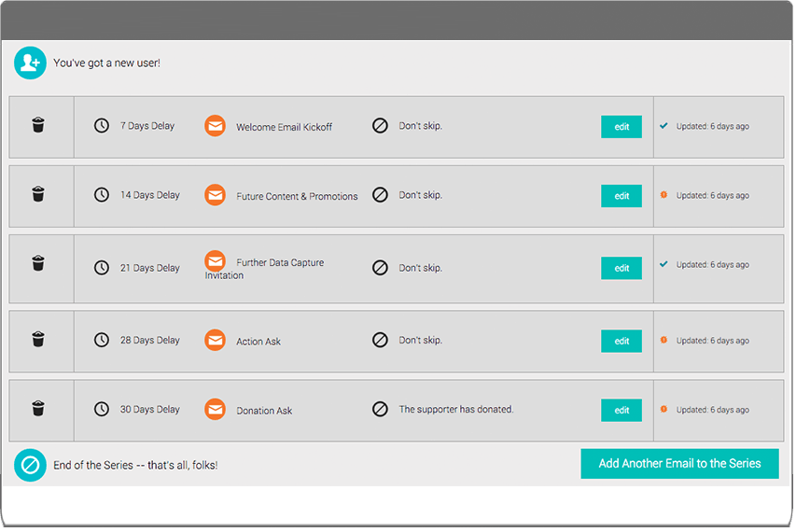
Task: Click orange status badge in Future Content row
Action: click(663, 194)
